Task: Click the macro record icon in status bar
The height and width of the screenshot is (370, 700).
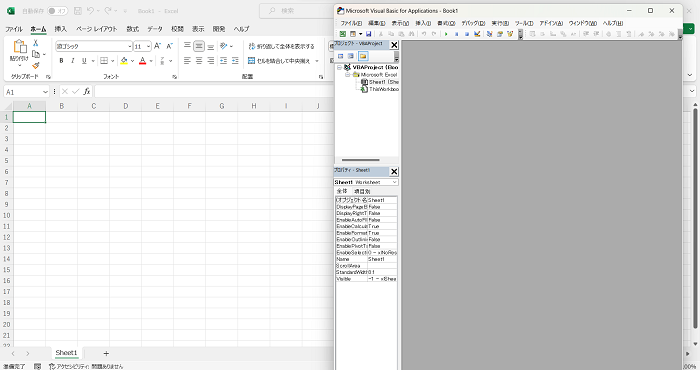Action: tap(38, 366)
